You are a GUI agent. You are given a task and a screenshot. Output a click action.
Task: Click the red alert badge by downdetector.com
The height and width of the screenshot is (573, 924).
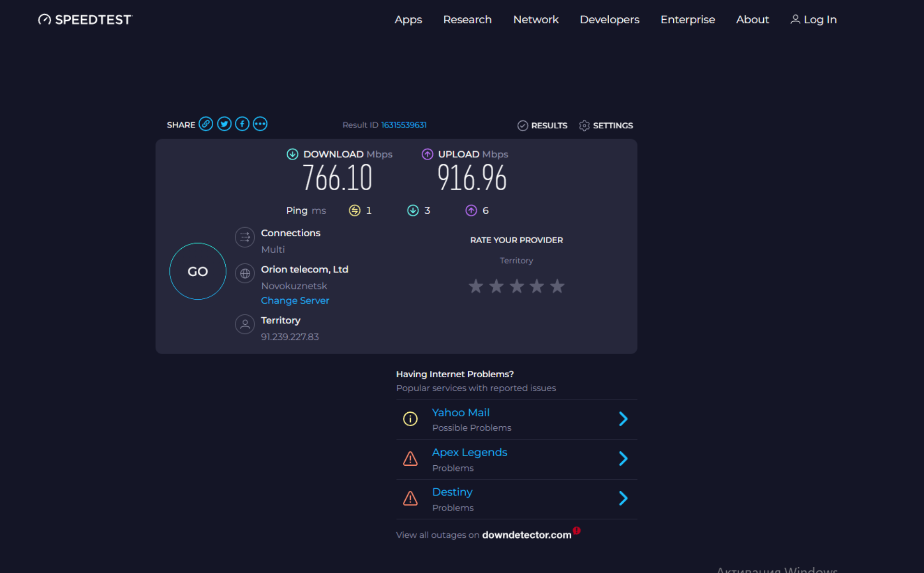[x=577, y=530]
